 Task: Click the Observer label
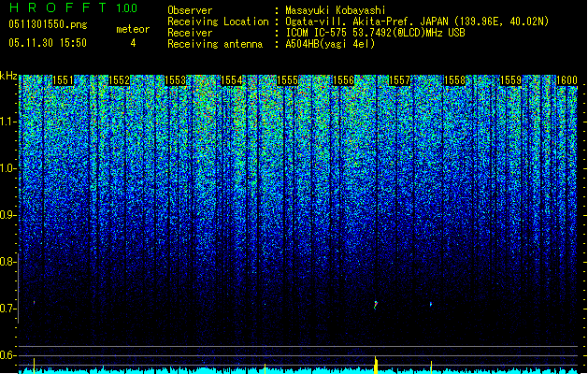190,10
